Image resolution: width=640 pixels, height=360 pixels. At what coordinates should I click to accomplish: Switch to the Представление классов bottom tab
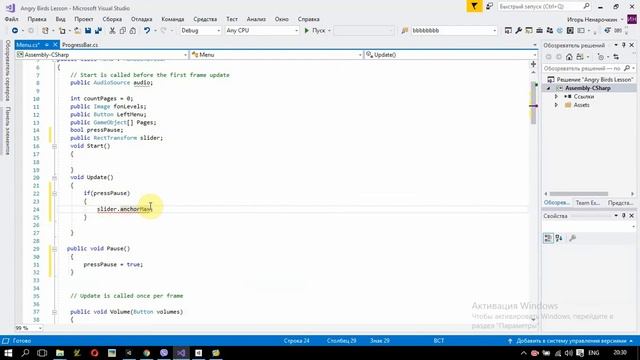[x=620, y=203]
